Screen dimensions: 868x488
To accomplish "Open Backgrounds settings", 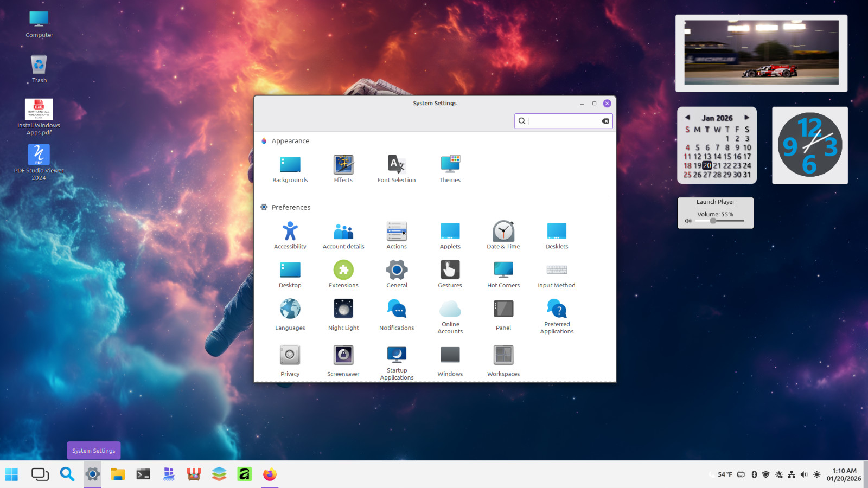I will point(290,169).
